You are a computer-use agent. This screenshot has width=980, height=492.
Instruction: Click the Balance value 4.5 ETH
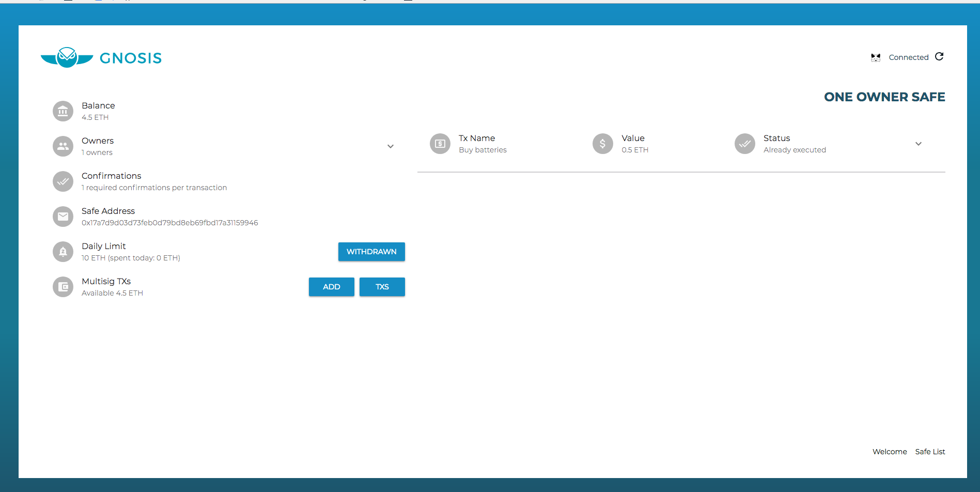pyautogui.click(x=95, y=117)
